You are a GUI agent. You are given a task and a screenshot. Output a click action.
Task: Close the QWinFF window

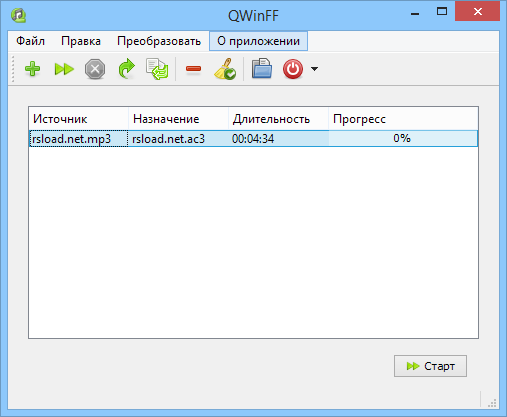[477, 12]
